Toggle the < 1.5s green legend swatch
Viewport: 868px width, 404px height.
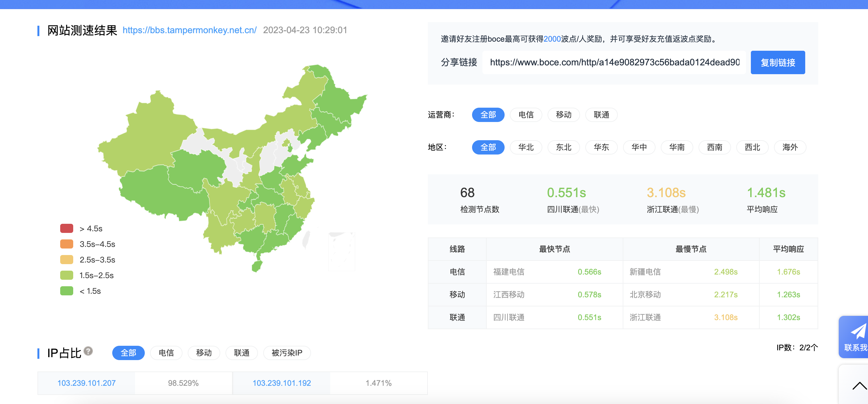point(67,291)
